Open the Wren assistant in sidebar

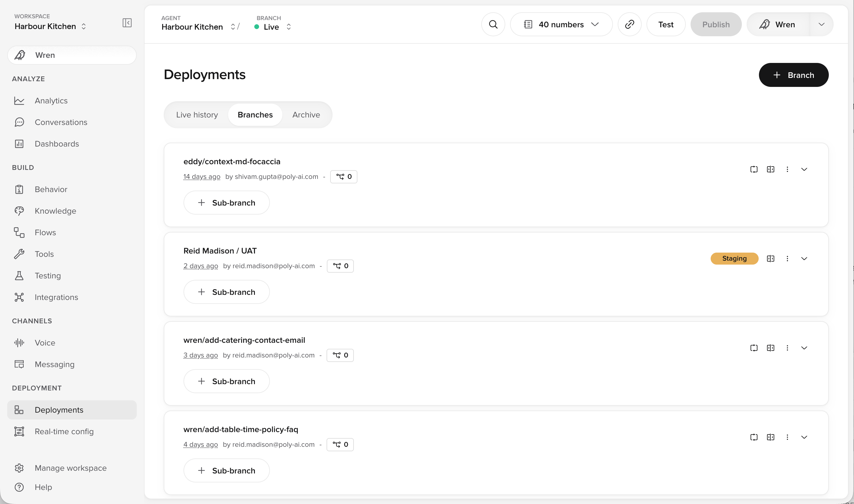(x=72, y=55)
